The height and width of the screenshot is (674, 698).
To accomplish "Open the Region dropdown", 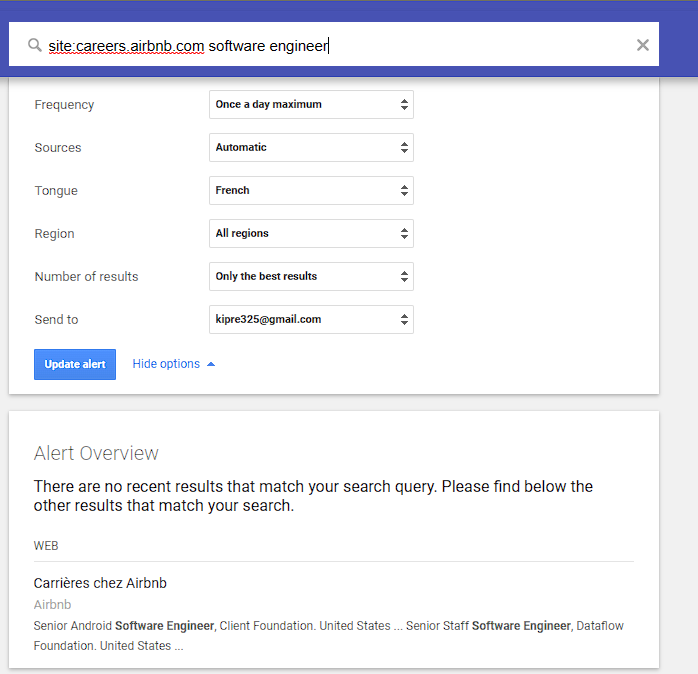I will click(x=310, y=234).
